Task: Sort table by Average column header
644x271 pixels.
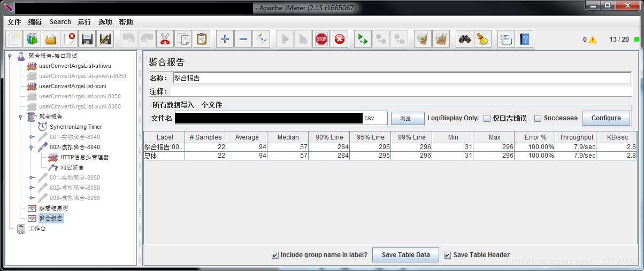Action: click(x=247, y=137)
